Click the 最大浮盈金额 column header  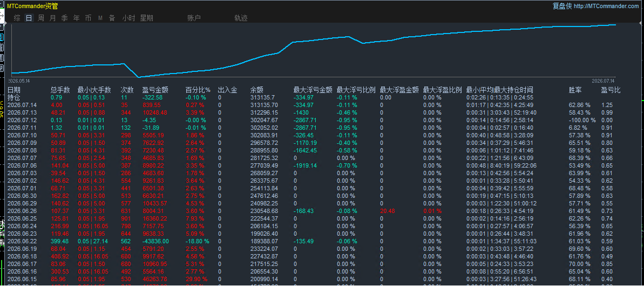pos(399,90)
